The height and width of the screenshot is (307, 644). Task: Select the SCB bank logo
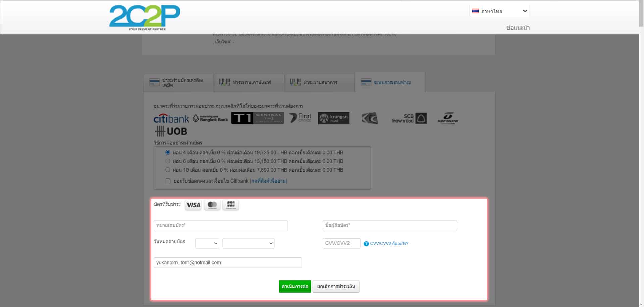pyautogui.click(x=409, y=118)
